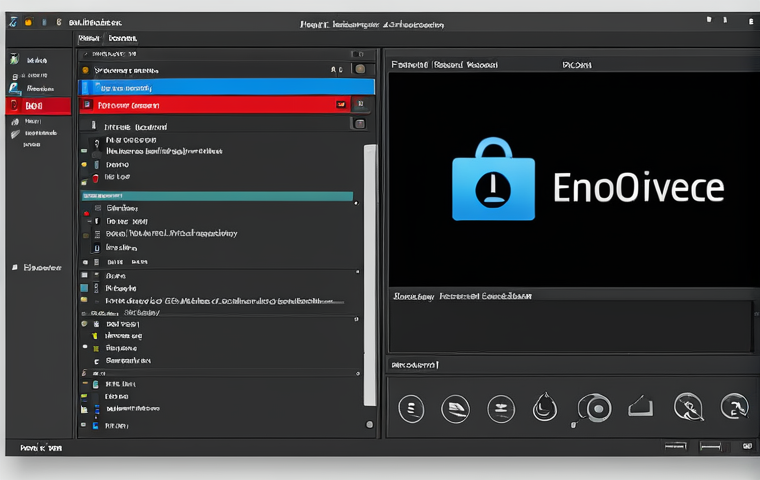Click the circled slashed-pen icon in bottom toolbar
The height and width of the screenshot is (480, 760).
[x=688, y=406]
